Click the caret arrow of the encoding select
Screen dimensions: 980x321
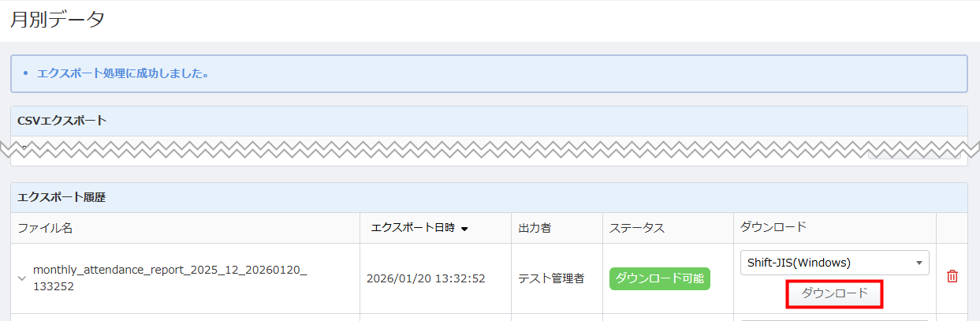click(x=919, y=263)
